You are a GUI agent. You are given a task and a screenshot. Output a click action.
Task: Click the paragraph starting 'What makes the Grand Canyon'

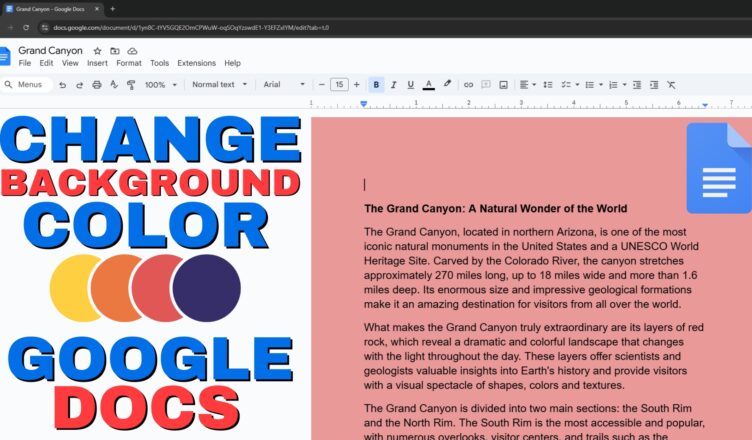click(x=534, y=356)
